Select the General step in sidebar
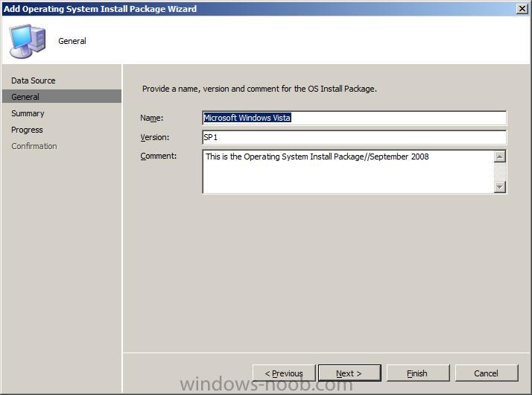532x395 pixels. tap(62, 97)
